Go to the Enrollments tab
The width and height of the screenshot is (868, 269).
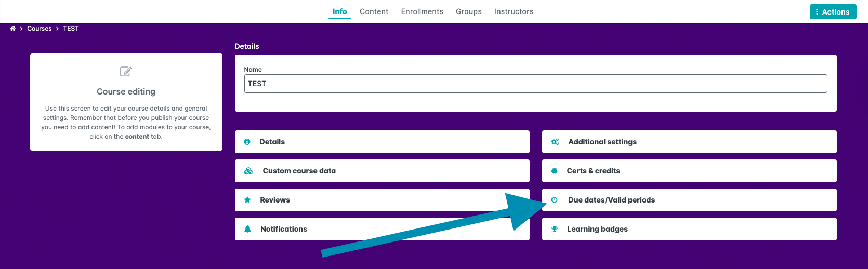coord(422,11)
